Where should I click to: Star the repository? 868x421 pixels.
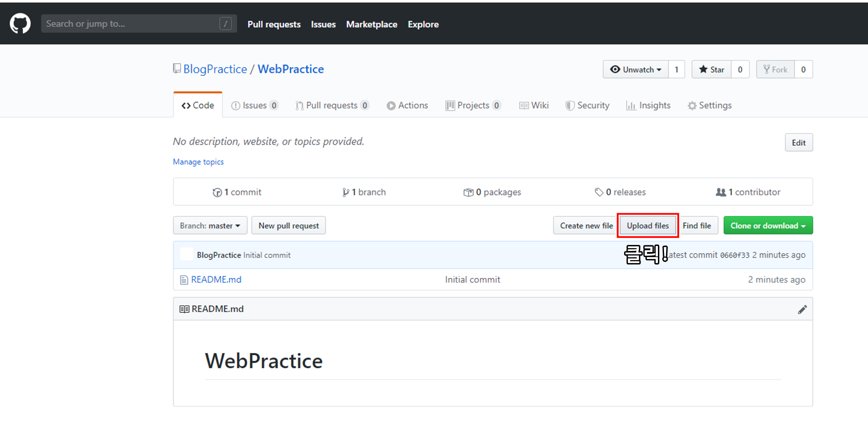tap(712, 69)
